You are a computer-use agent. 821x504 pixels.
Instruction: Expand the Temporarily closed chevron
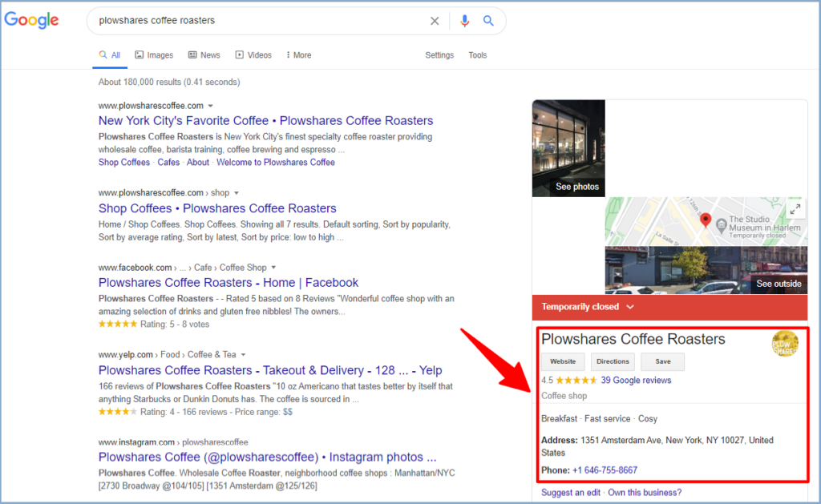click(x=630, y=307)
